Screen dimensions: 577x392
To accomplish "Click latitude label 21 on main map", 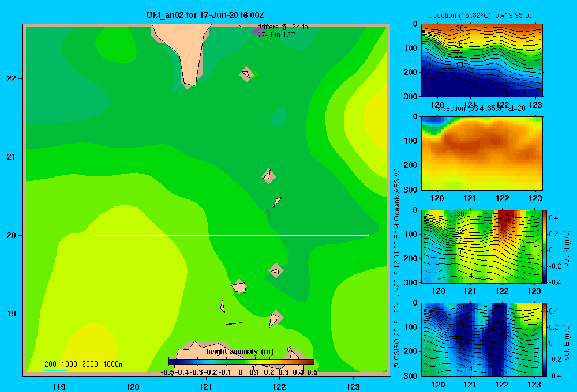I will pos(12,157).
